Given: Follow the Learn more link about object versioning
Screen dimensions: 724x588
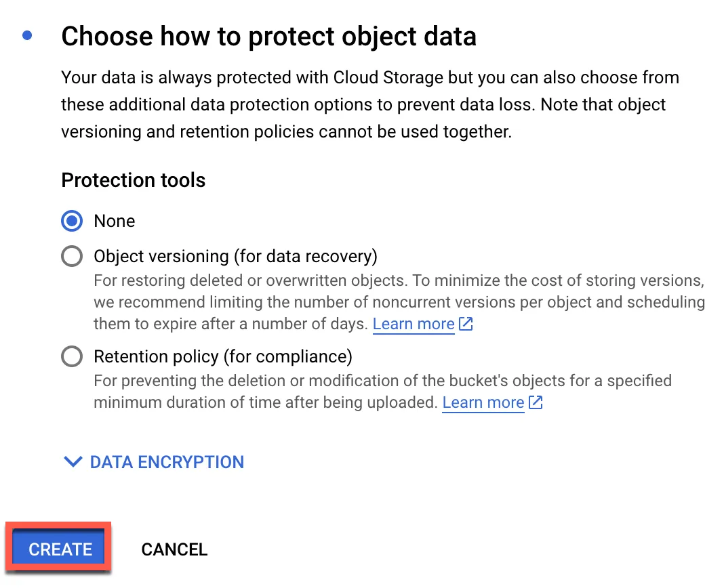Looking at the screenshot, I should click(414, 324).
